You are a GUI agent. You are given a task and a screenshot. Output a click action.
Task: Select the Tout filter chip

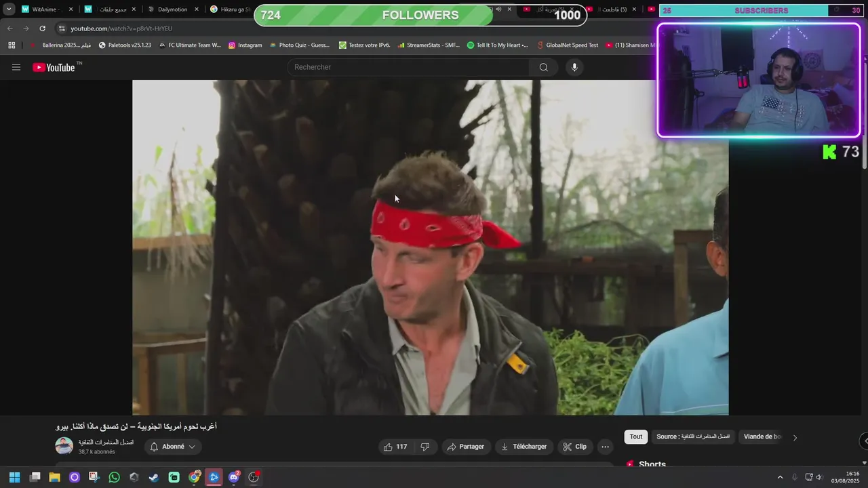click(x=636, y=436)
